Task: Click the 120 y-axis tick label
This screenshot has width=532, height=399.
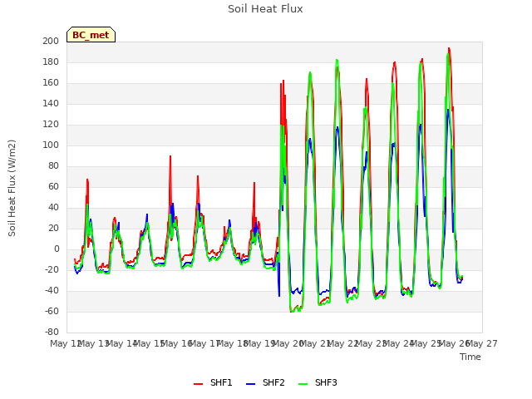Action: point(51,125)
